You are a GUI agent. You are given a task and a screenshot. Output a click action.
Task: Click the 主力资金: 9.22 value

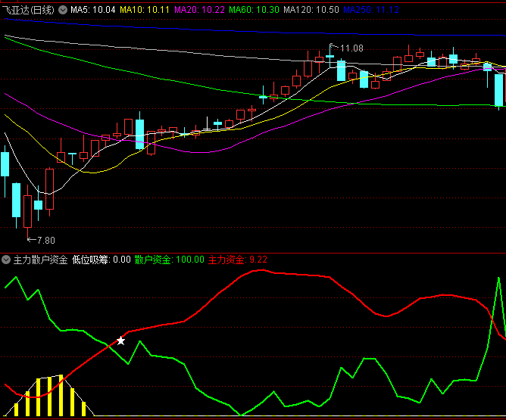[238, 260]
